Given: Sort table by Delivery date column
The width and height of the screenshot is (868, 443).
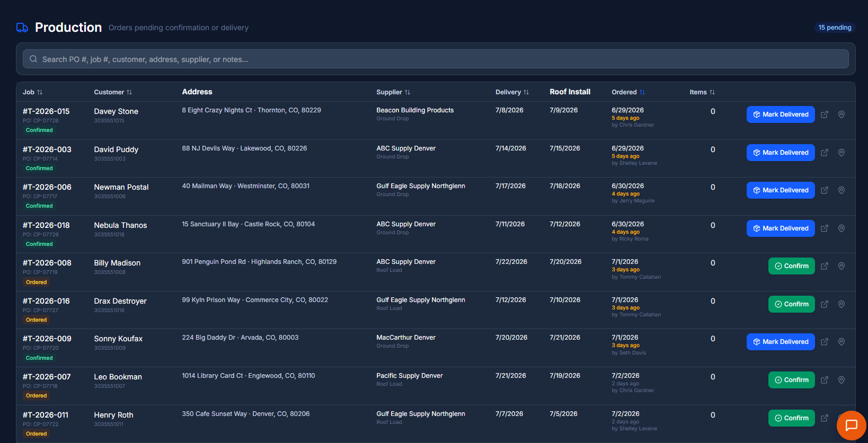Looking at the screenshot, I should coord(512,92).
